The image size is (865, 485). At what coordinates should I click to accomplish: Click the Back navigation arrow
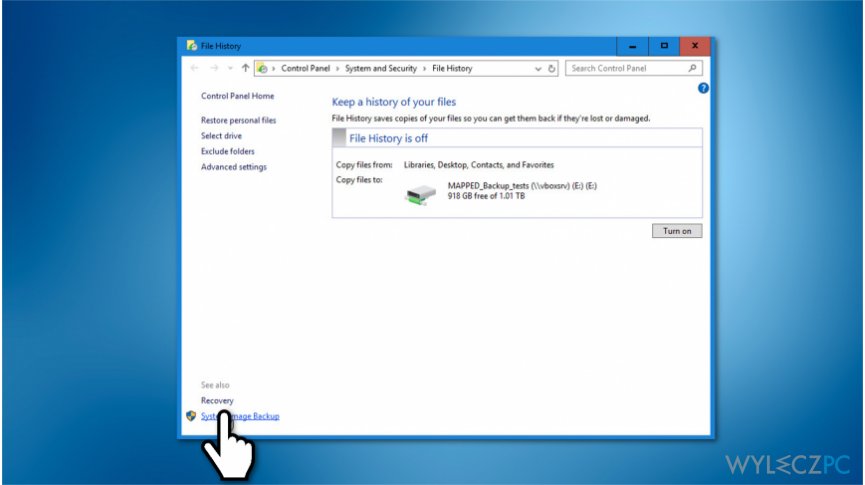[194, 68]
